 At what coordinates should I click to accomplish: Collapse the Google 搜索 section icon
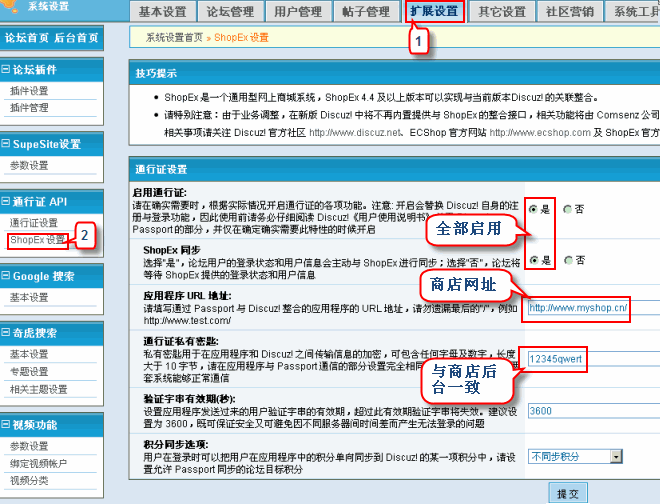(6, 276)
